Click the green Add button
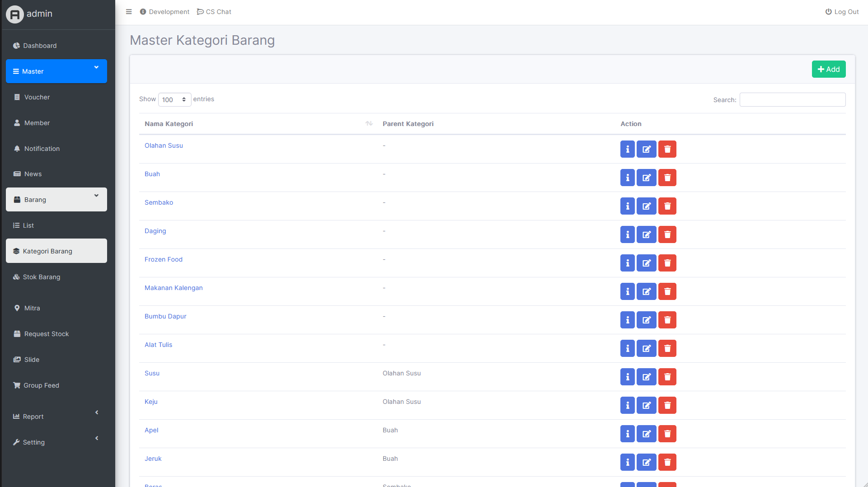 tap(828, 69)
